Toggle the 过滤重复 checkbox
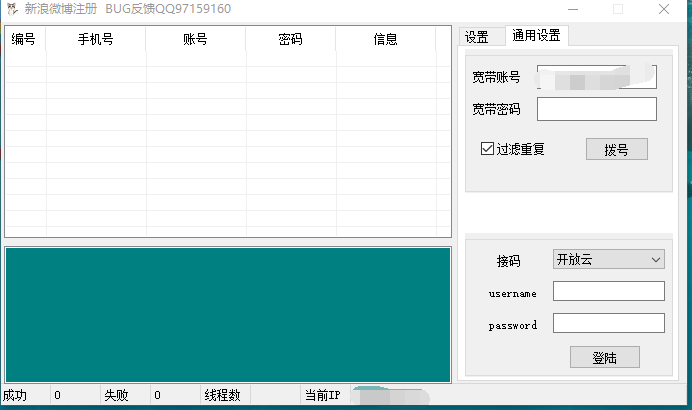The image size is (692, 410). click(487, 149)
